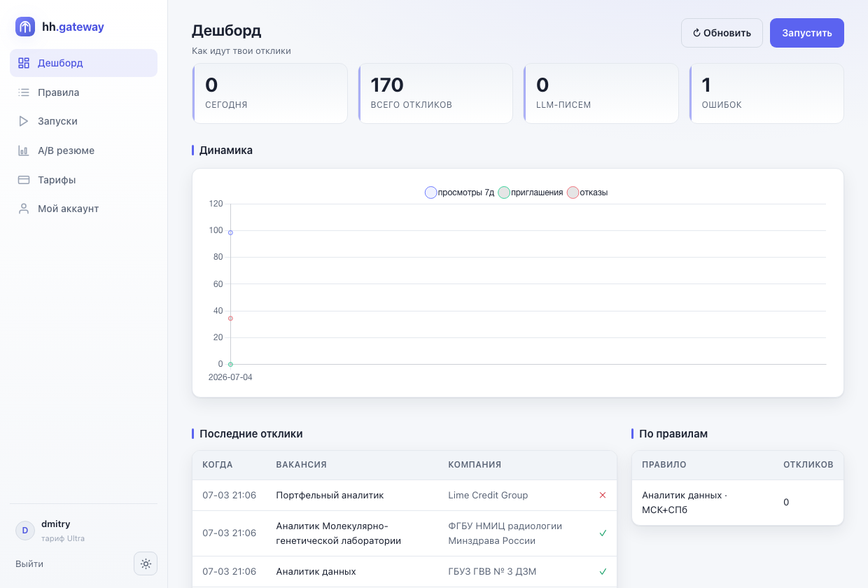Image resolution: width=868 pixels, height=588 pixels.
Task: Select the Портфельный аналитик vacancy
Action: pos(330,495)
